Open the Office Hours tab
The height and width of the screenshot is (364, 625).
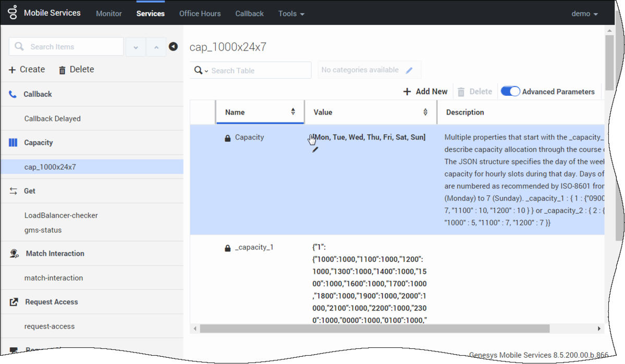tap(200, 14)
